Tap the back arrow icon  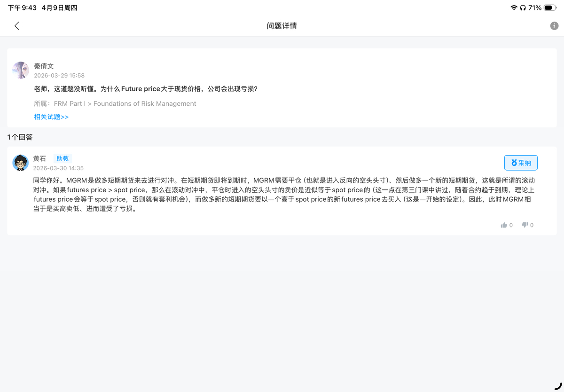coord(17,26)
